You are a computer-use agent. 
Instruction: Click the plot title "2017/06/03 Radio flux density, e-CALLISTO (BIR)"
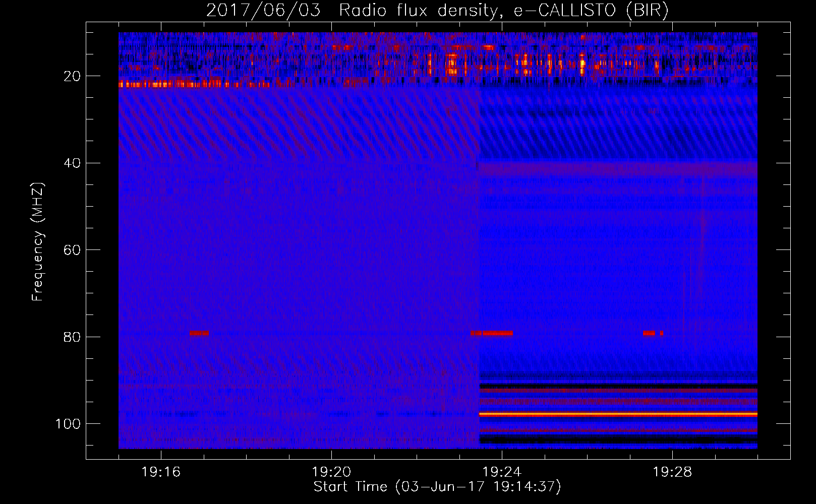[437, 11]
